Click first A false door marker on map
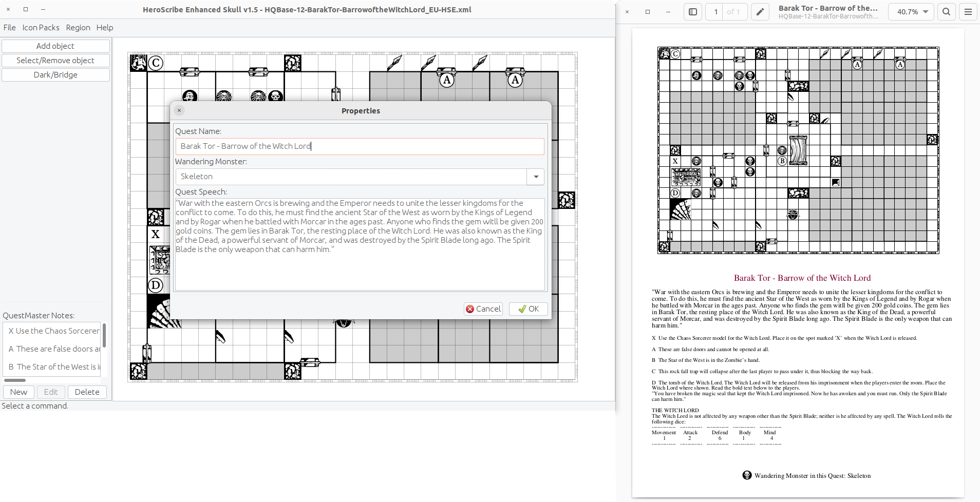This screenshot has height=502, width=980. 447,80
